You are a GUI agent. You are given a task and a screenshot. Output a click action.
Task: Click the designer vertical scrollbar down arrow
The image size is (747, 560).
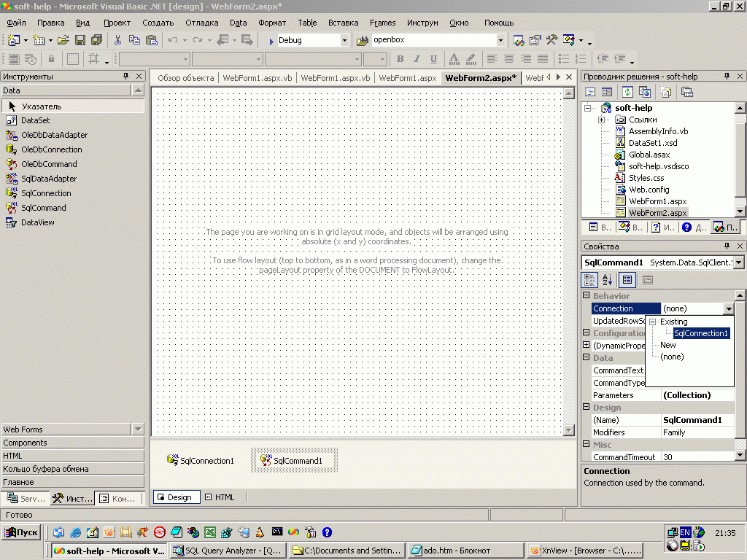568,430
